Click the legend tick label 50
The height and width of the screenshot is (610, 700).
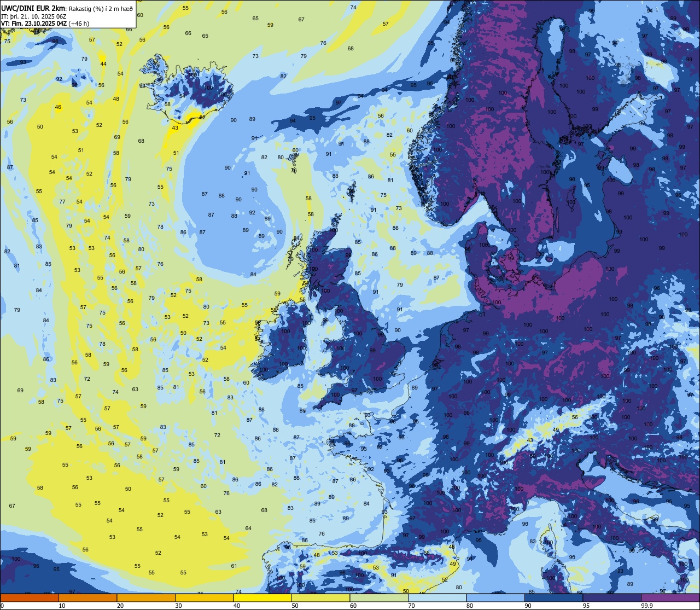point(295,606)
